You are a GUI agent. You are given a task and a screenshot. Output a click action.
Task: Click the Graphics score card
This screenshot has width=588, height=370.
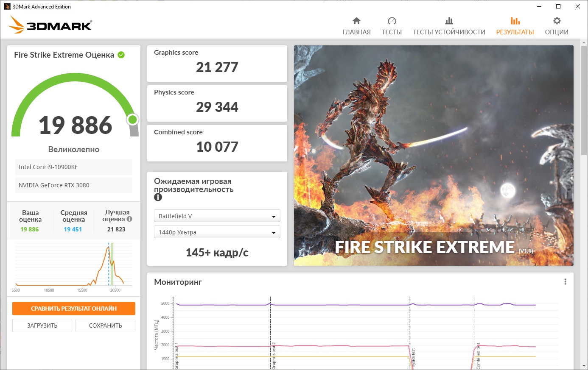click(x=217, y=64)
